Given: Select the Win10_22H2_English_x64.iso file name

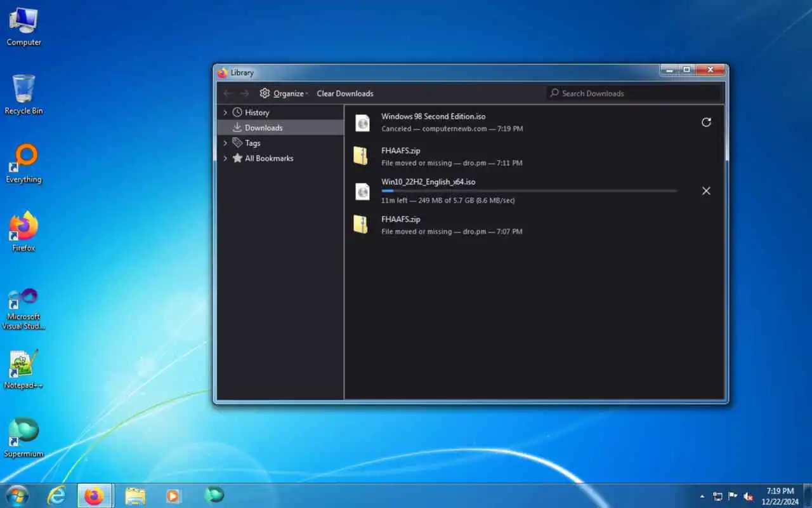Looking at the screenshot, I should click(428, 182).
